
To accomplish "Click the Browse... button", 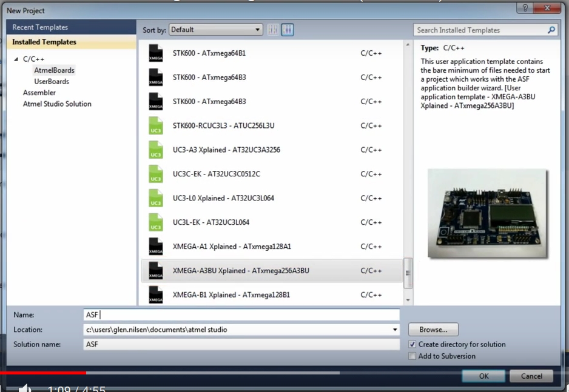I will pos(433,330).
